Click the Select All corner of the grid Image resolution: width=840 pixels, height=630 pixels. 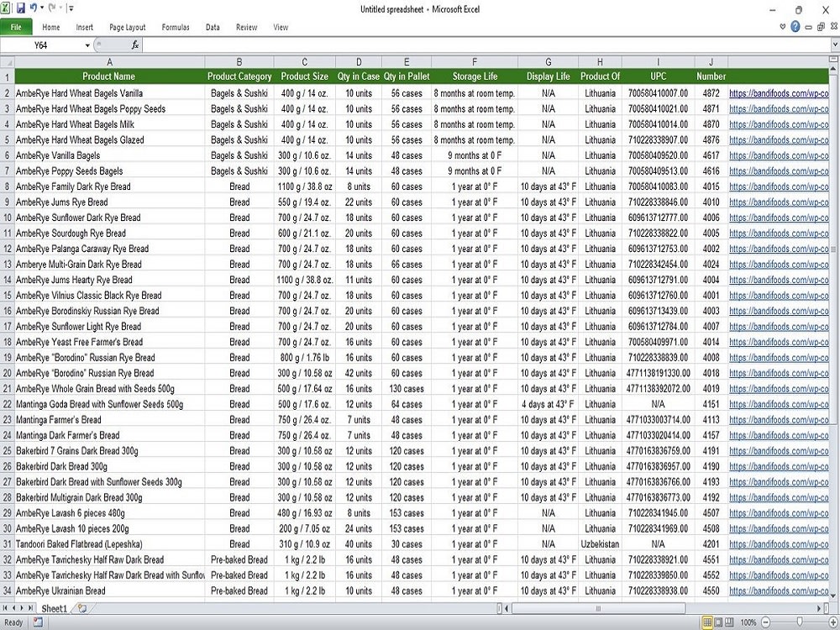click(7, 62)
